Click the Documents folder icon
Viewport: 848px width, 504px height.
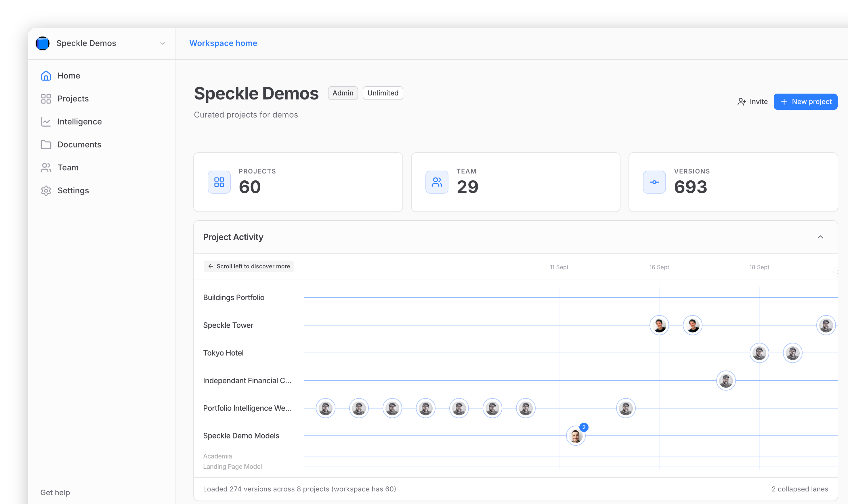coord(46,145)
